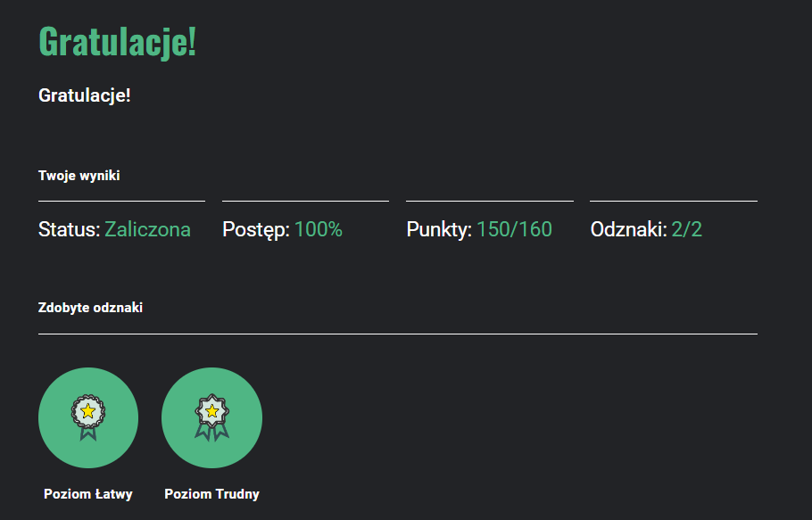The height and width of the screenshot is (520, 812).
Task: Click the Zaliczona status link
Action: coord(148,229)
